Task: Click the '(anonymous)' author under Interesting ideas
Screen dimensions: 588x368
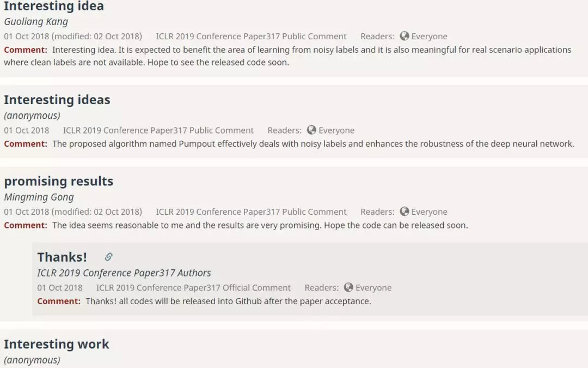Action: point(32,116)
